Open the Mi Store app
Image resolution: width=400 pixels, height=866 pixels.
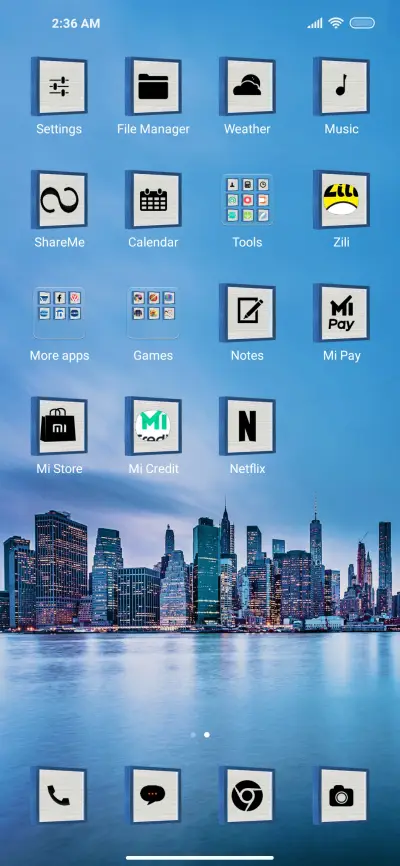click(x=59, y=426)
